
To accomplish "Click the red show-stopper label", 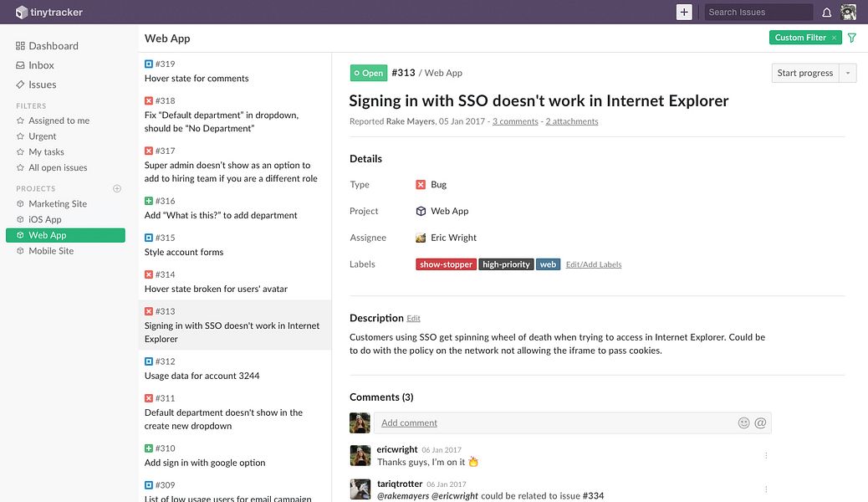I will [x=447, y=265].
